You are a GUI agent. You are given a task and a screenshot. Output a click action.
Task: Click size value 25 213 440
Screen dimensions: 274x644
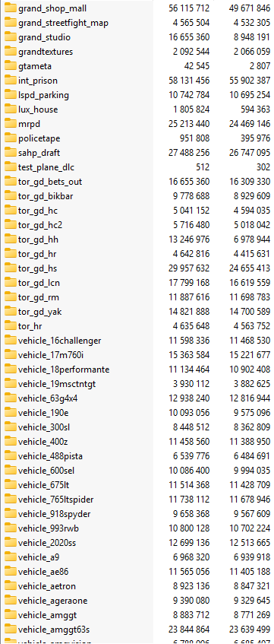(189, 124)
